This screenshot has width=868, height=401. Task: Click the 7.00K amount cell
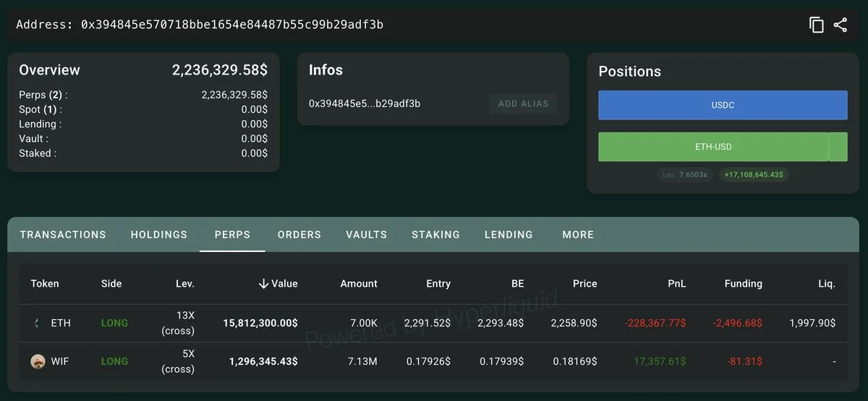(x=362, y=323)
